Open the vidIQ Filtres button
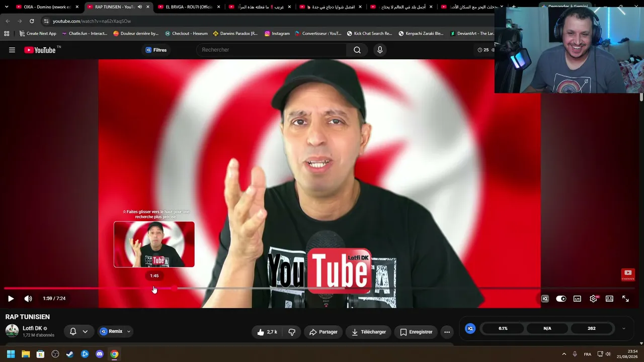 (156, 50)
